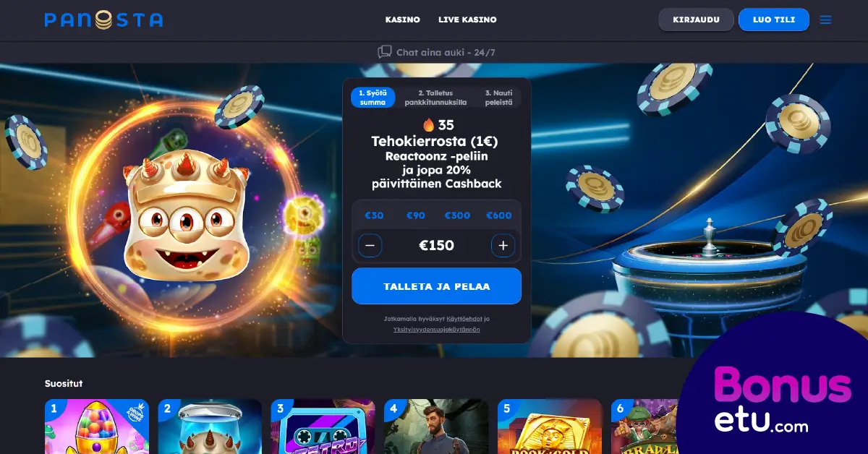
Task: Select the €30 deposit amount
Action: (x=374, y=215)
